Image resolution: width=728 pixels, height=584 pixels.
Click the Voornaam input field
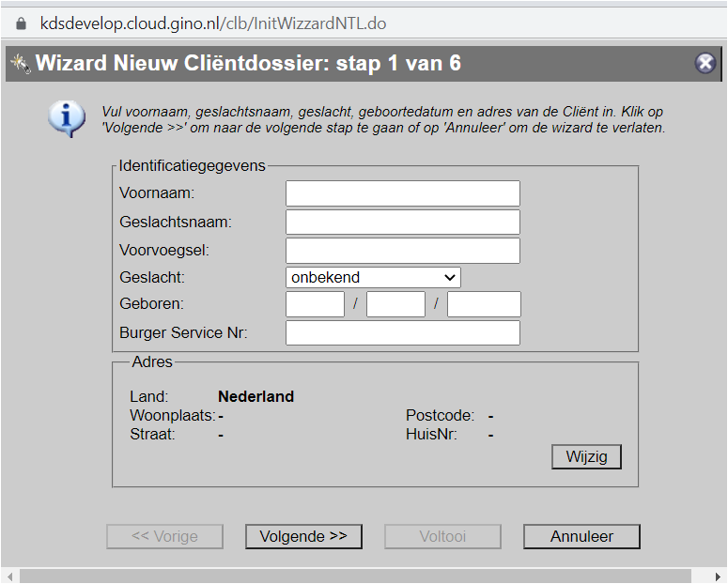click(x=402, y=193)
